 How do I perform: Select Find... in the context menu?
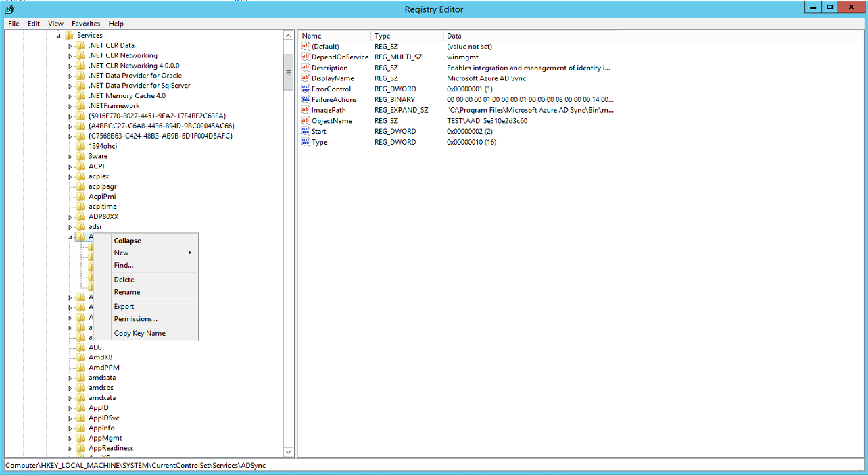[x=145, y=265]
